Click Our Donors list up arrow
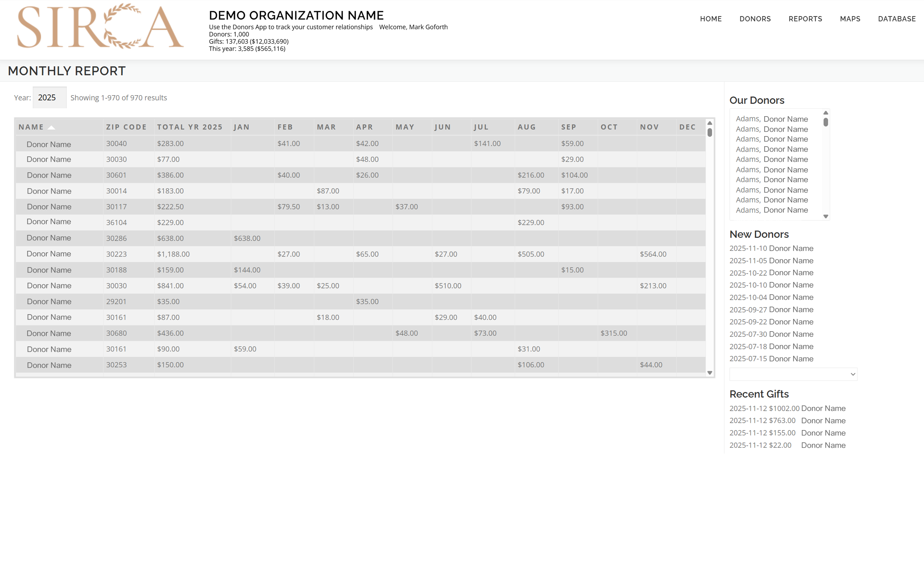924x581 pixels. click(825, 113)
